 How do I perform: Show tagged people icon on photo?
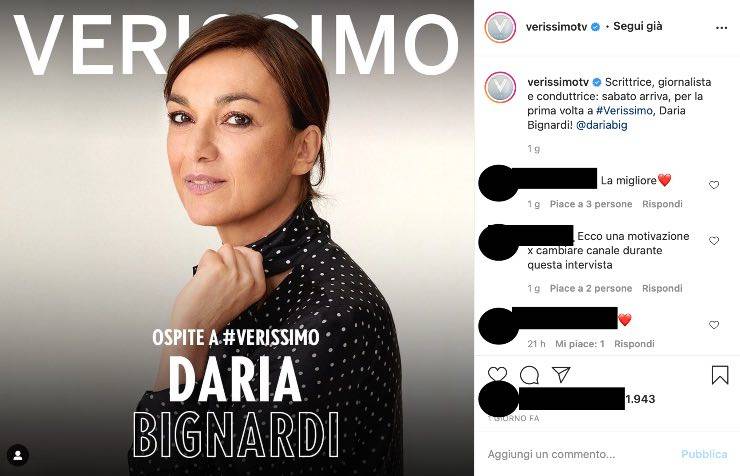18,455
